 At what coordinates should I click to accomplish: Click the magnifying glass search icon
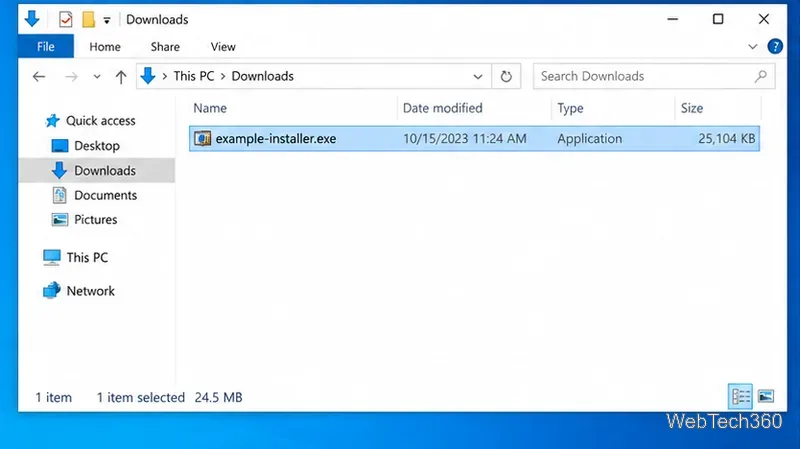click(761, 77)
